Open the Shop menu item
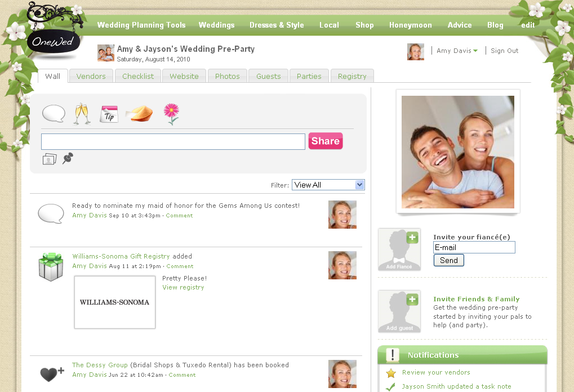The height and width of the screenshot is (392, 574). (x=364, y=25)
